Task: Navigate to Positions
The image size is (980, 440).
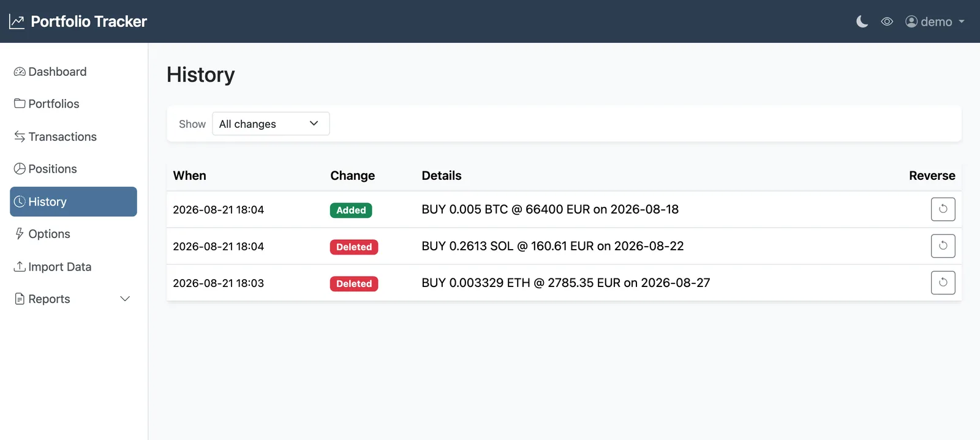Action: coord(73,169)
